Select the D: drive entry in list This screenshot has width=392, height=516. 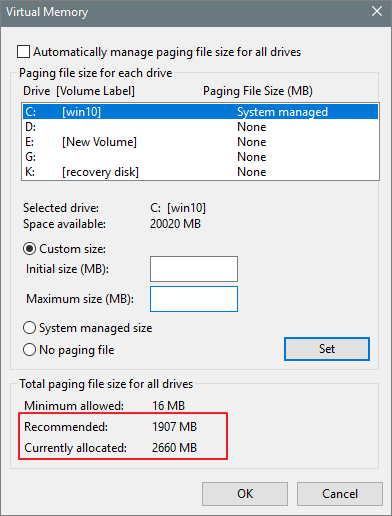point(200,127)
